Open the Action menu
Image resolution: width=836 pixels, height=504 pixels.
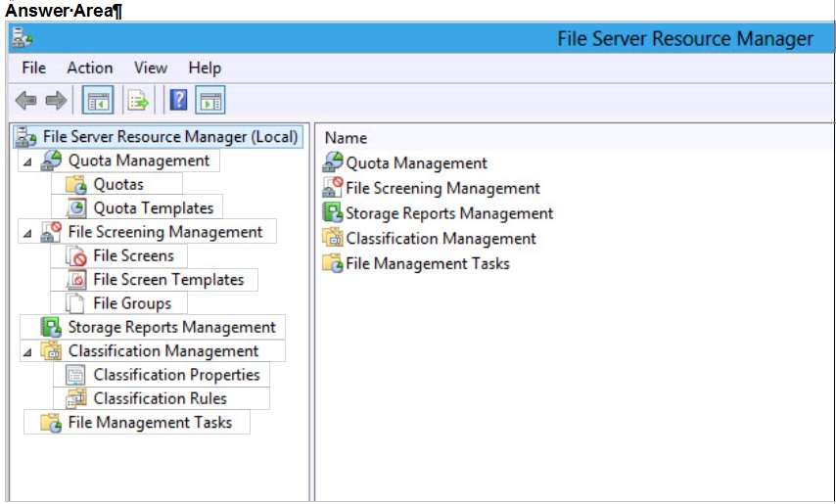(x=90, y=69)
